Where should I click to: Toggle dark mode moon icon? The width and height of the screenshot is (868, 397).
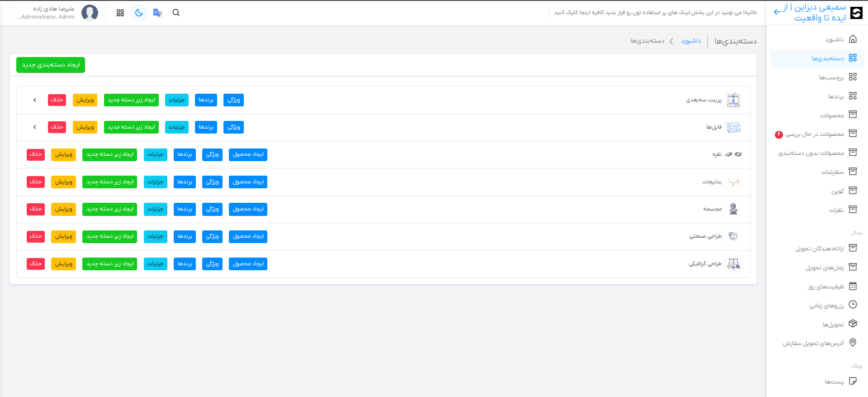coord(139,13)
